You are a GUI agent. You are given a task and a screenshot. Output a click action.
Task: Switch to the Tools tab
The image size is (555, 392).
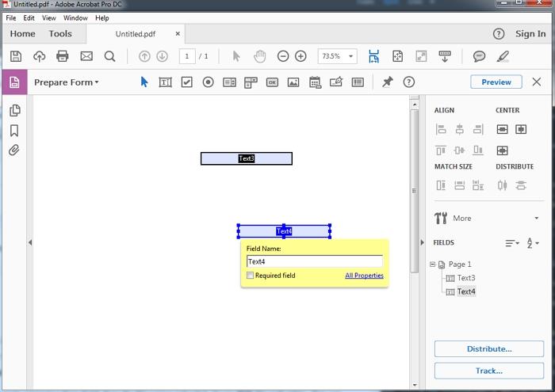[x=60, y=34]
